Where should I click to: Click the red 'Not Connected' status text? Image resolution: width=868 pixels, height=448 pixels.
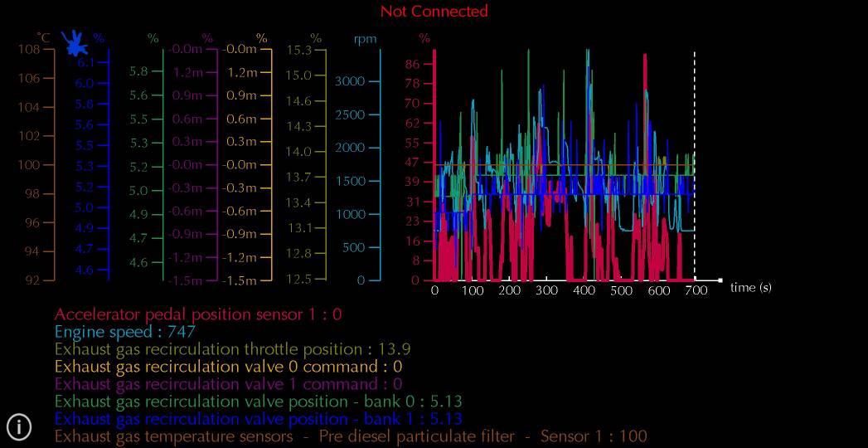pos(434,12)
